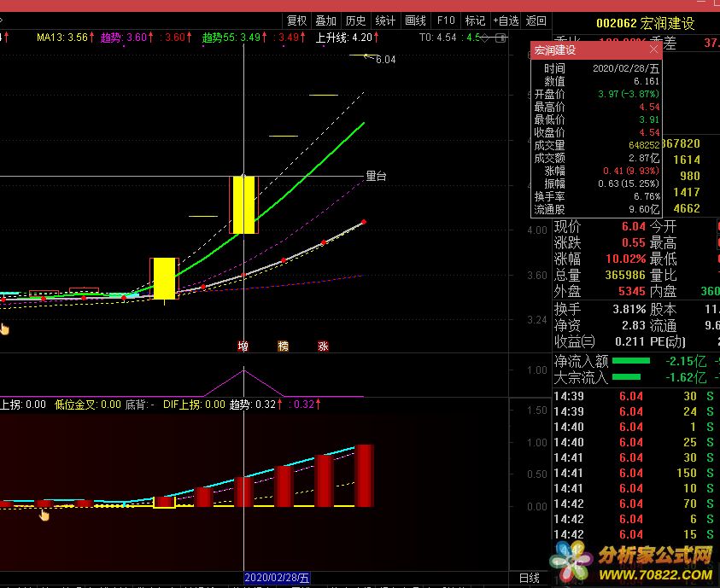Click the 增 signal marker on chart

click(243, 346)
